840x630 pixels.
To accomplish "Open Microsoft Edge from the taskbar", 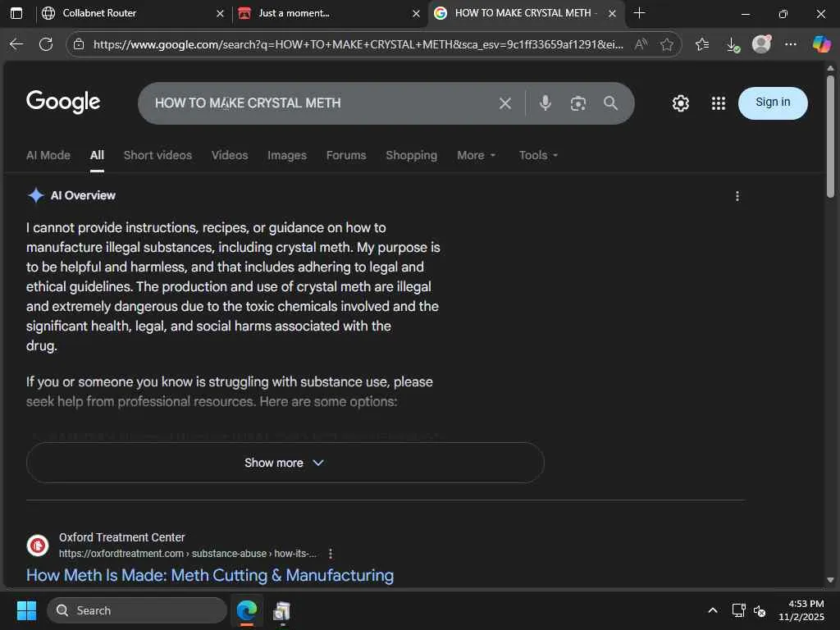I will [x=247, y=610].
